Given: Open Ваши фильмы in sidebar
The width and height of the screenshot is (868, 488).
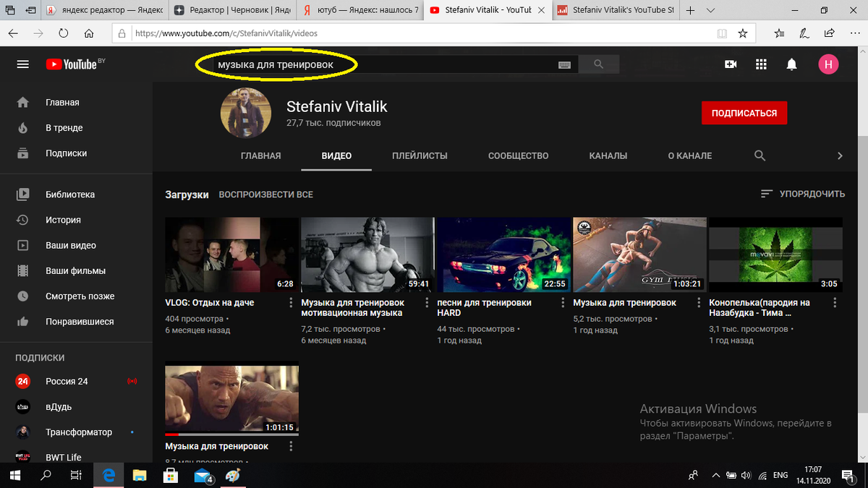Looking at the screenshot, I should click(x=76, y=271).
